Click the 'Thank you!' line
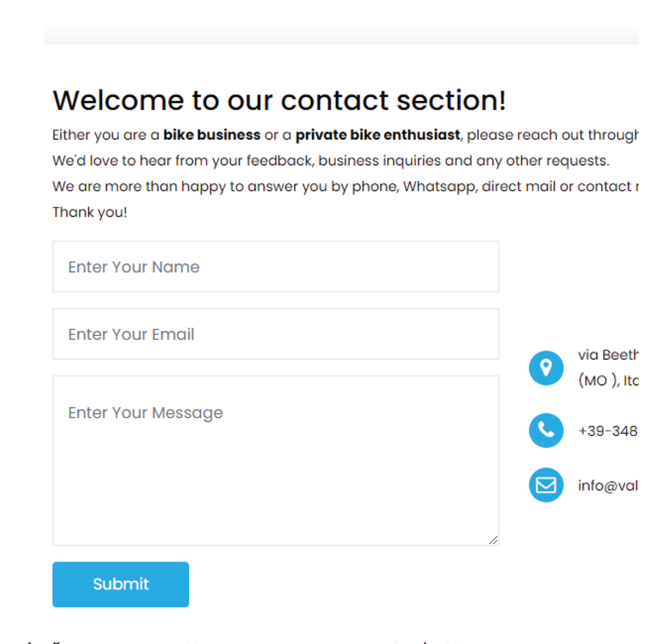645x644 pixels. [x=90, y=212]
